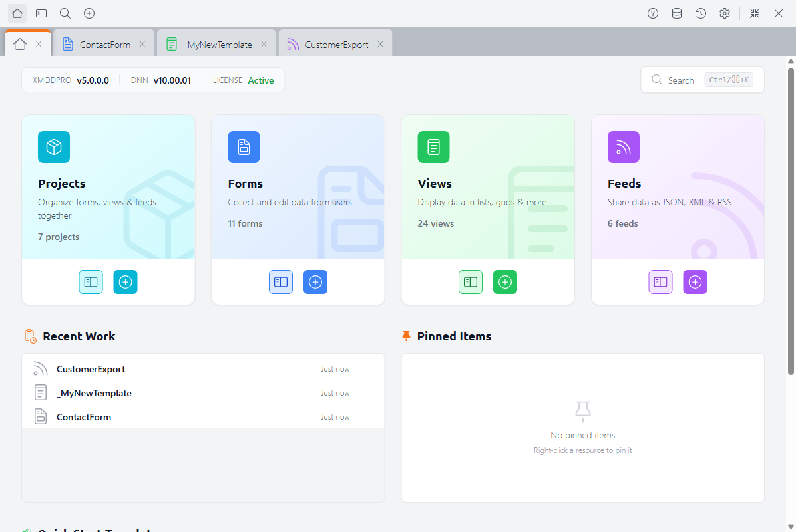The height and width of the screenshot is (532, 796).
Task: Click the Forms document icon
Action: point(244,147)
